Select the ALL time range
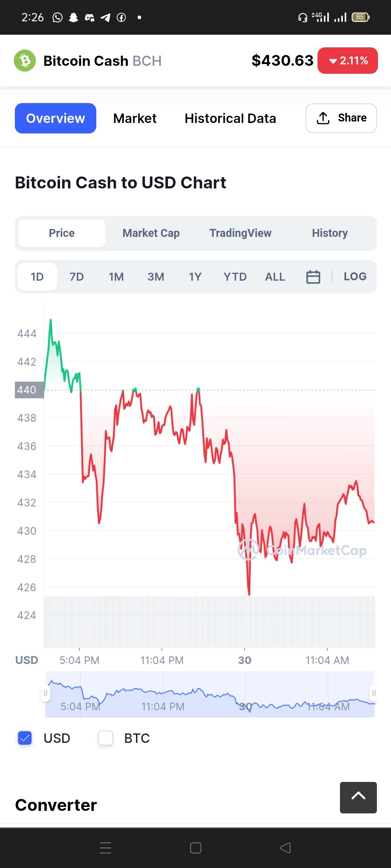 tap(275, 277)
